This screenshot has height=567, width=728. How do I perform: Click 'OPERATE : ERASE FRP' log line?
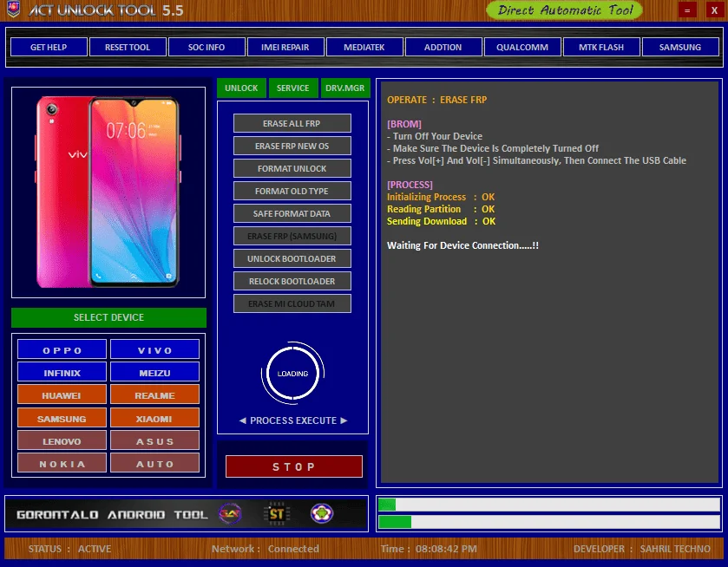pos(437,100)
